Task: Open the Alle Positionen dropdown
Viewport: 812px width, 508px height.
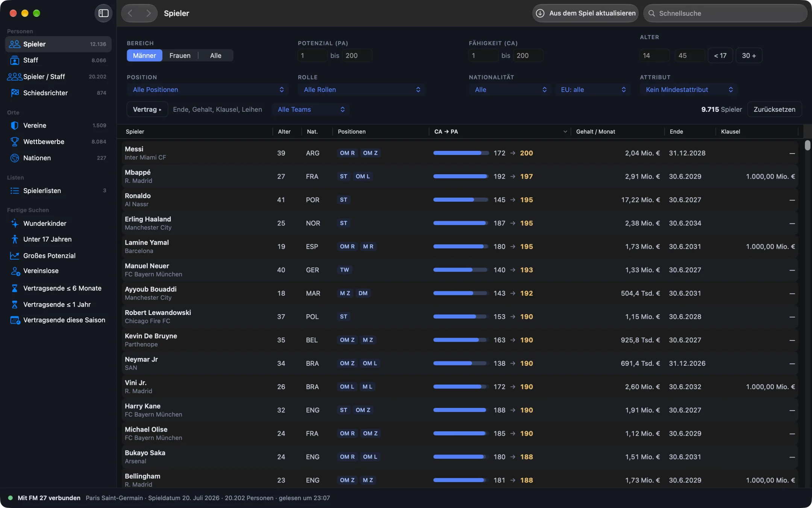Action: tap(208, 90)
